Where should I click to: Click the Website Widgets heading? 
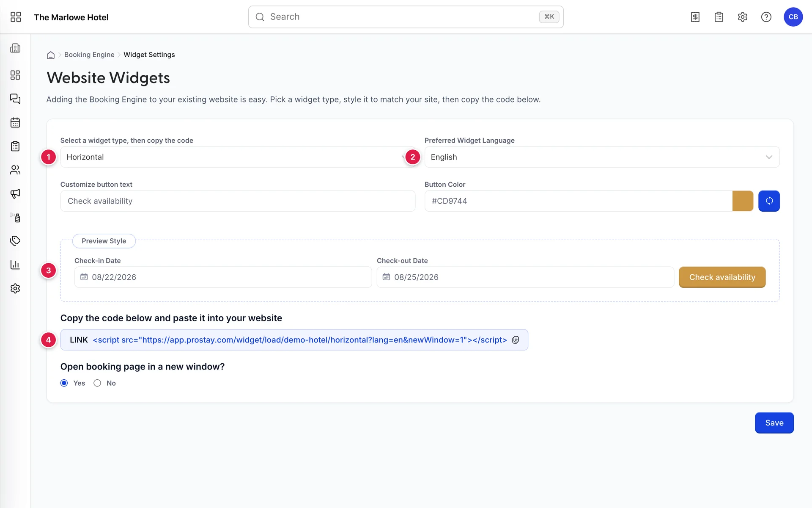(108, 78)
